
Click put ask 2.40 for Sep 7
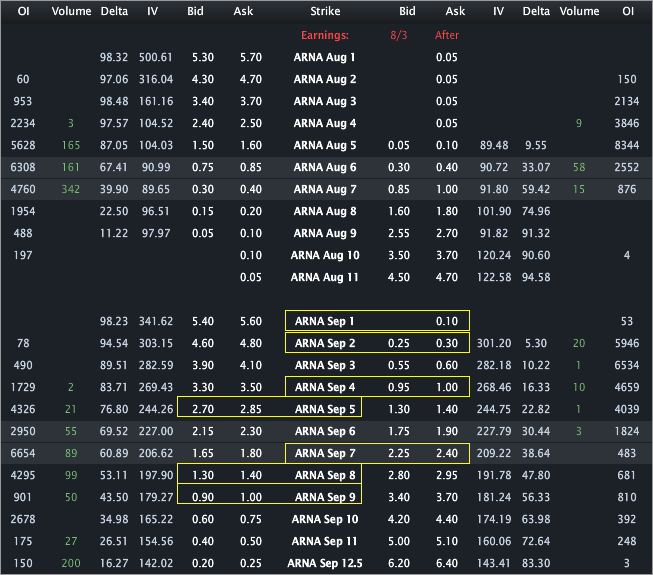click(447, 453)
